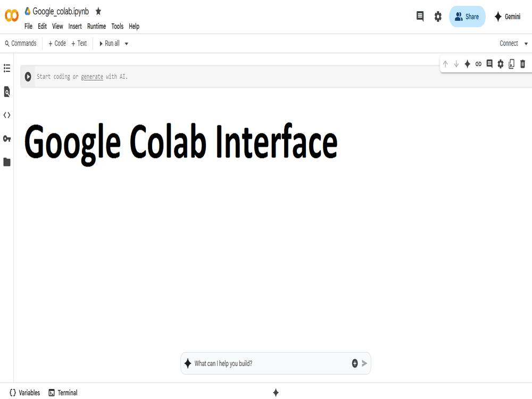The width and height of the screenshot is (532, 399).
Task: Open notebook comments icon in header
Action: pos(420,16)
